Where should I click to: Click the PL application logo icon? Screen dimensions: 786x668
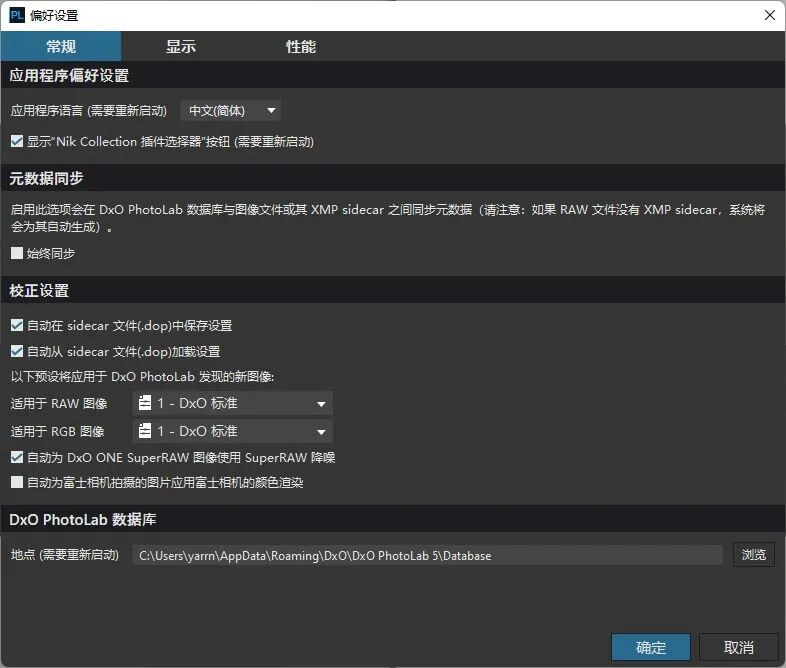17,15
